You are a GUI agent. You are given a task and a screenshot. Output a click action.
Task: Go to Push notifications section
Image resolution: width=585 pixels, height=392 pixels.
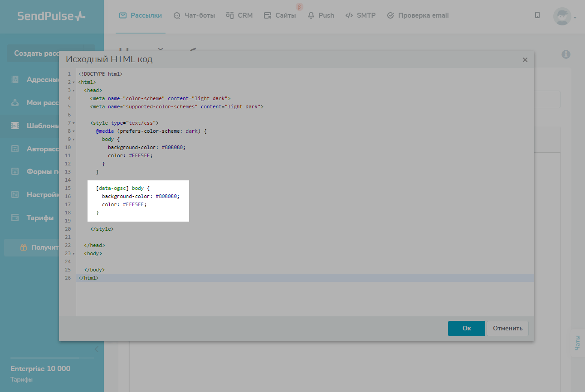point(321,15)
